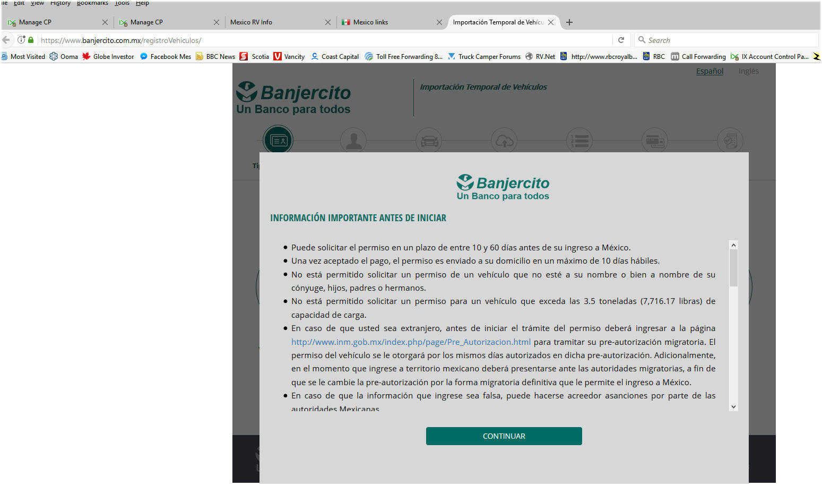Click the scroll up arrow in dialog

[733, 245]
